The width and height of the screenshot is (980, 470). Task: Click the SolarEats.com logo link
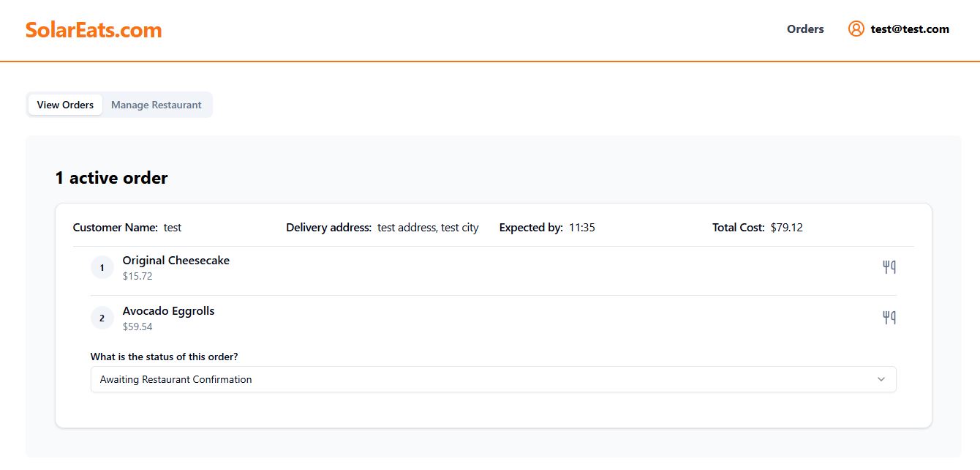[x=94, y=30]
